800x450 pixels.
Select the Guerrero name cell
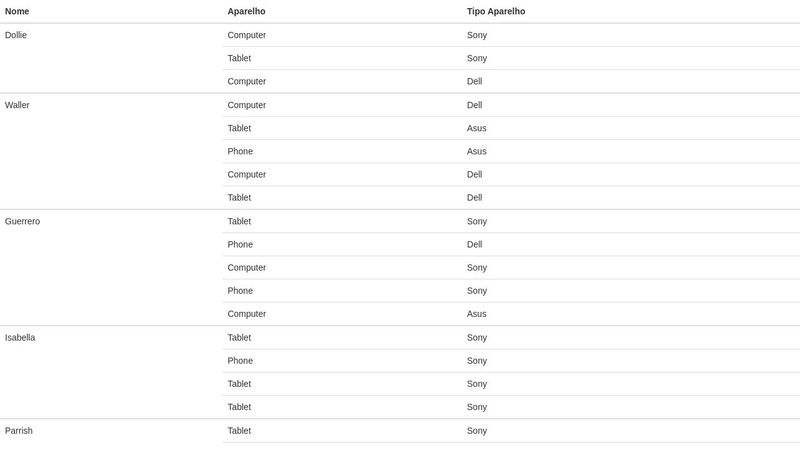[x=22, y=221]
